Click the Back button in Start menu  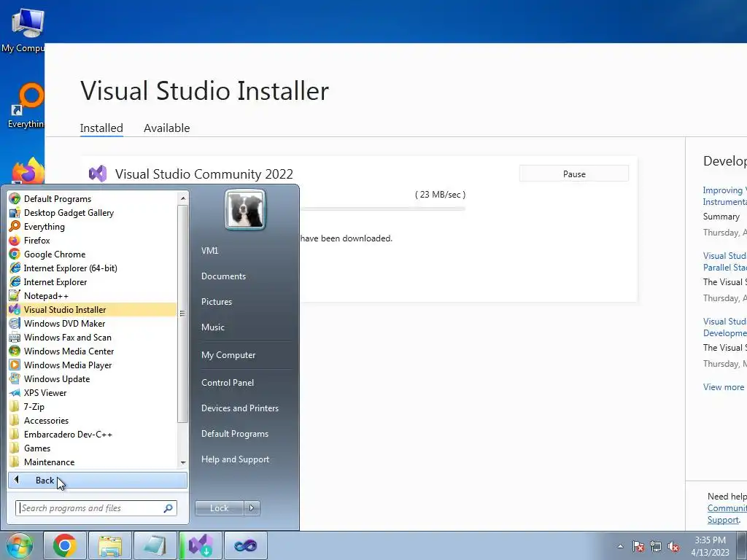pyautogui.click(x=98, y=481)
